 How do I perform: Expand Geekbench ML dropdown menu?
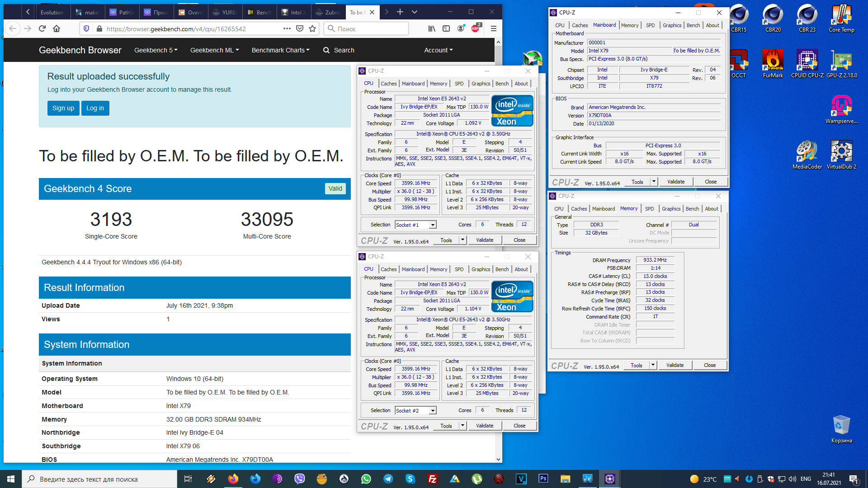point(215,50)
